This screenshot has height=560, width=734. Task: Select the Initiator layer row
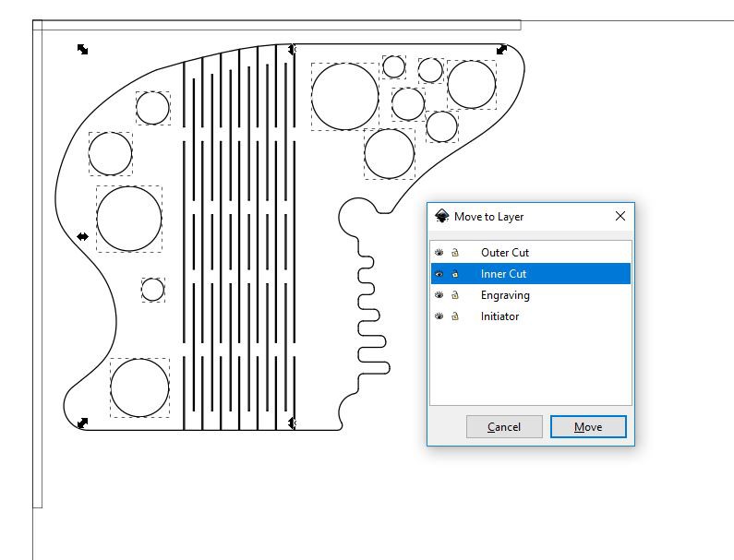(x=530, y=316)
